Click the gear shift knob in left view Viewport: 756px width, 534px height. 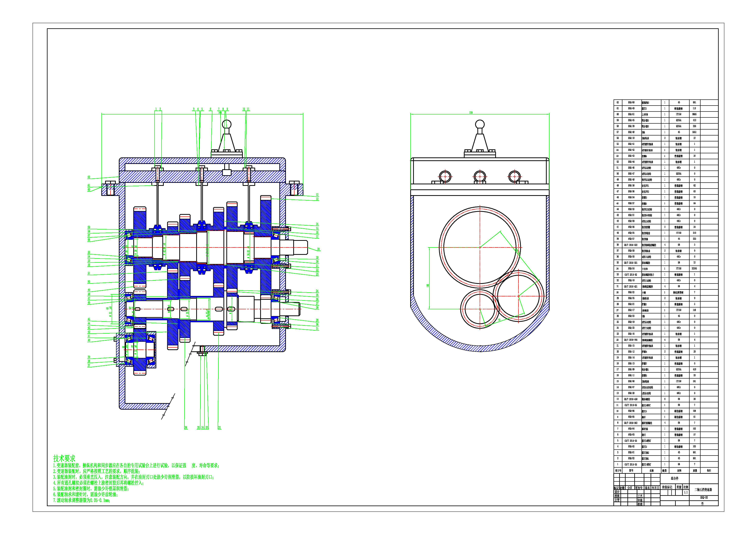pyautogui.click(x=227, y=124)
